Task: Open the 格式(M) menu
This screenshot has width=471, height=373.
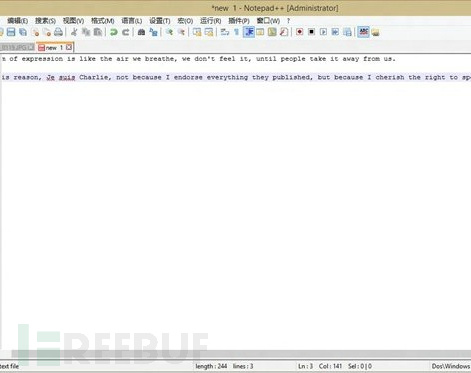Action: pyautogui.click(x=103, y=21)
